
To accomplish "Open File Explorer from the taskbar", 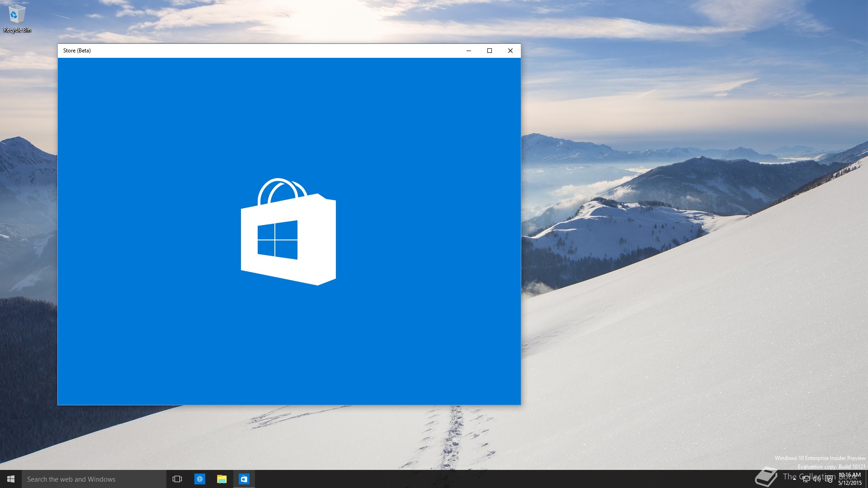I will coord(222,479).
